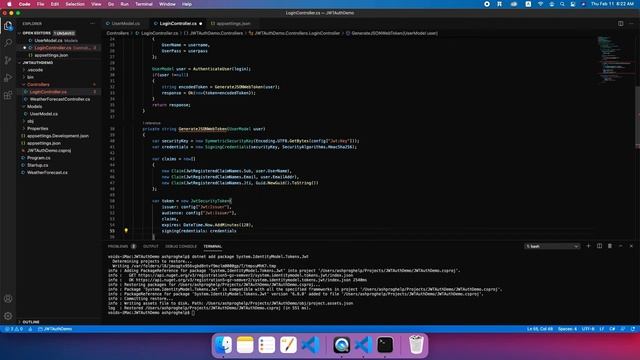Screen dimensions: 640x360
Task: Change the C# language mode in status bar
Action: point(612,329)
